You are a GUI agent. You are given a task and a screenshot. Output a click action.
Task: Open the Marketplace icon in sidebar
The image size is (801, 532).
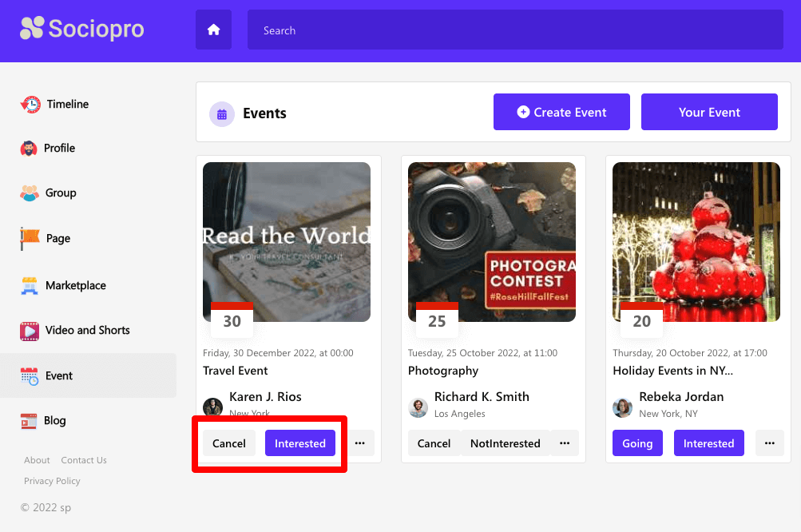[x=30, y=285]
